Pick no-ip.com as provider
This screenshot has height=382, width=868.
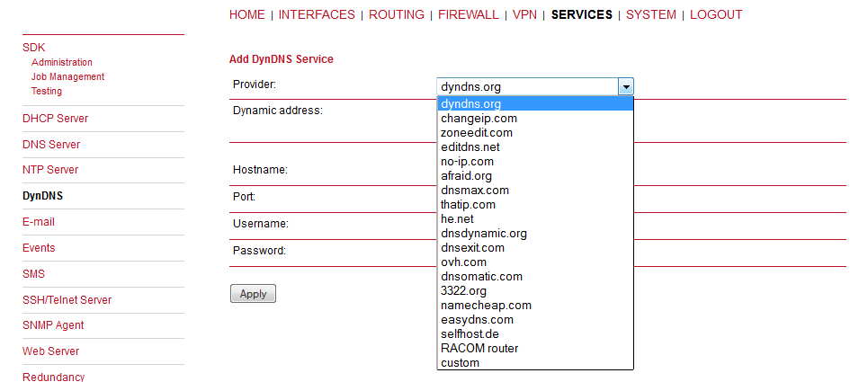(535, 162)
